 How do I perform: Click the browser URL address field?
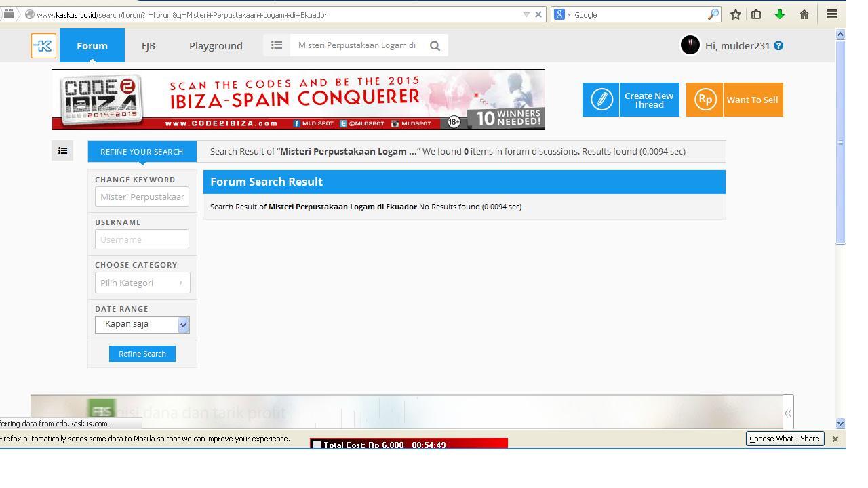point(278,14)
